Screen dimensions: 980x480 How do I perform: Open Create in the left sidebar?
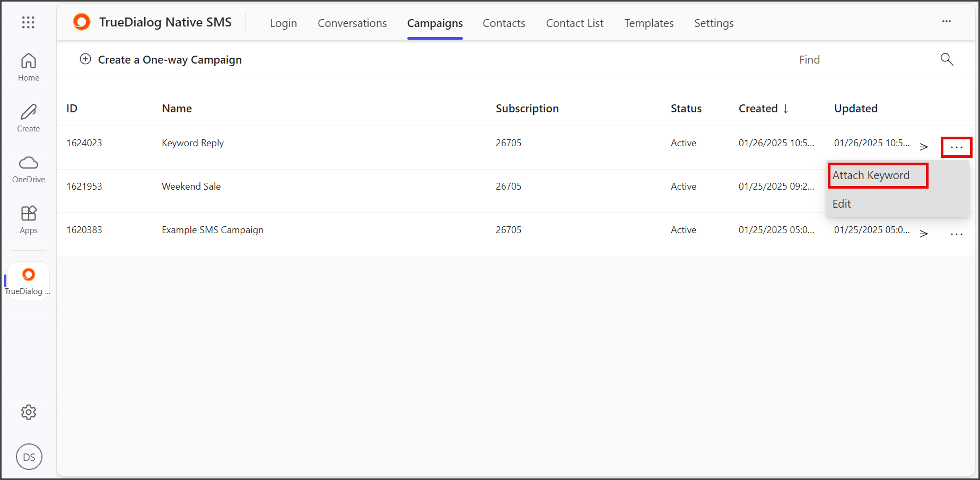click(29, 118)
